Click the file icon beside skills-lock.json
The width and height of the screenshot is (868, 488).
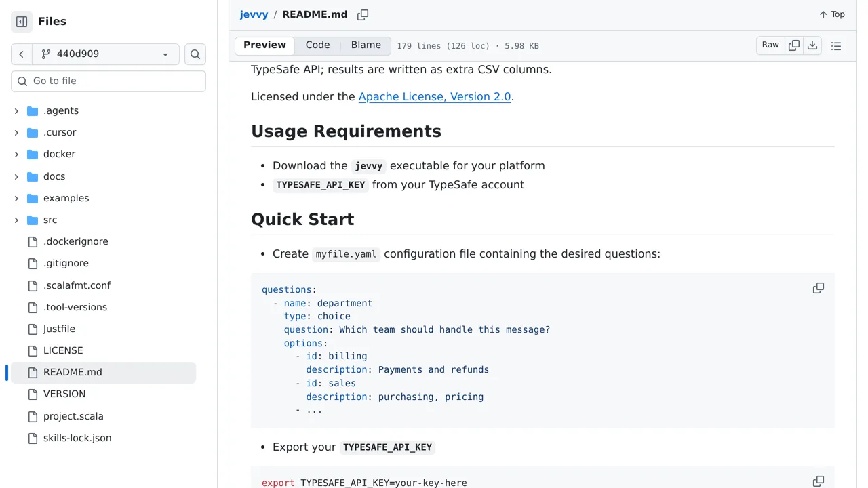[33, 439]
